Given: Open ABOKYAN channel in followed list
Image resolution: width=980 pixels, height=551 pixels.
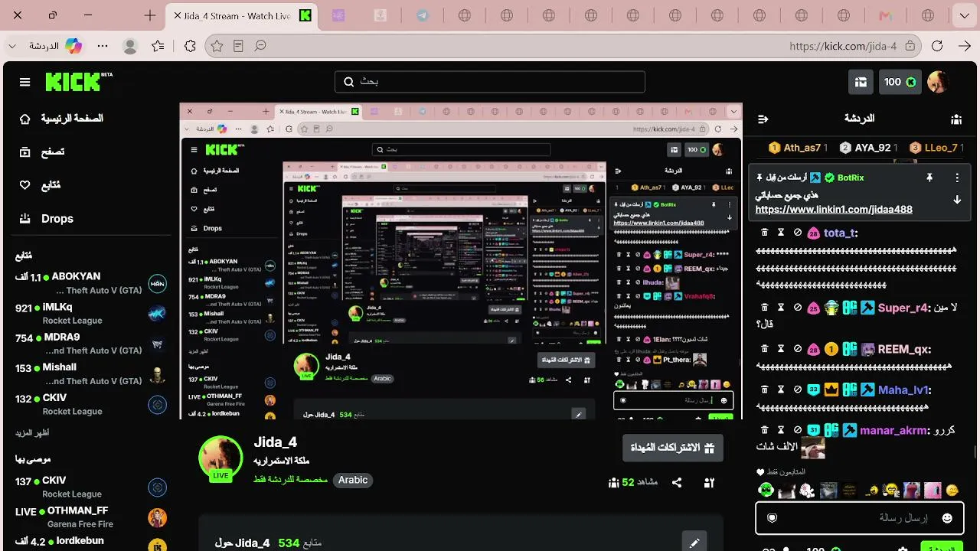Looking at the screenshot, I should click(90, 283).
